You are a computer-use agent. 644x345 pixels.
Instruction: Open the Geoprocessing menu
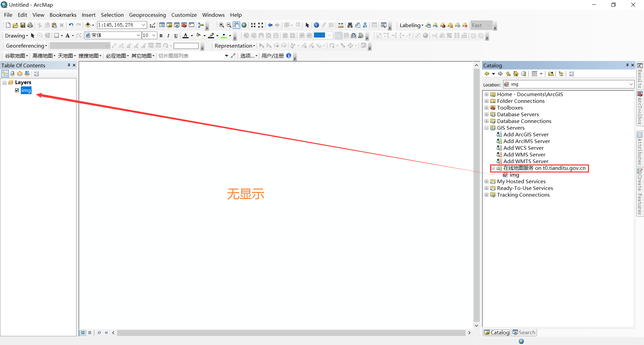(148, 15)
